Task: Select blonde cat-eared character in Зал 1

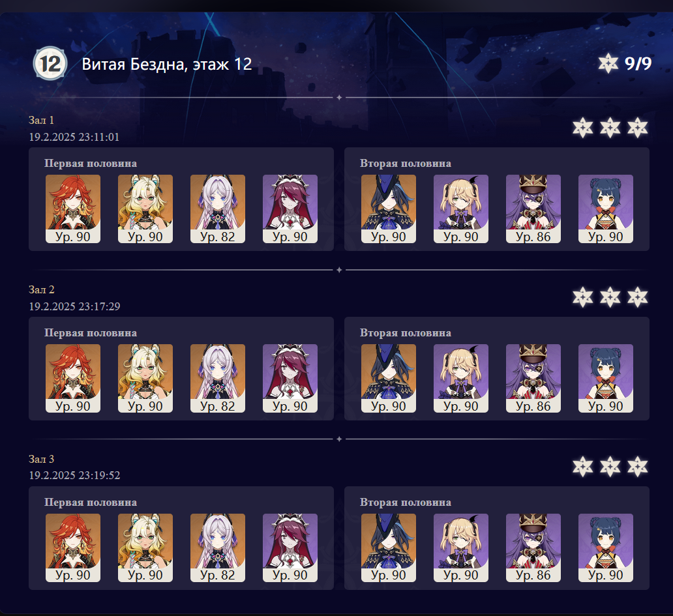Action: coord(145,209)
